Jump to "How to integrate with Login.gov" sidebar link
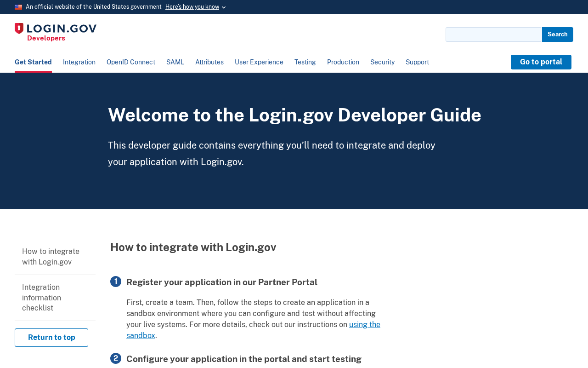Screen dimensions: 588x368 [x=51, y=257]
